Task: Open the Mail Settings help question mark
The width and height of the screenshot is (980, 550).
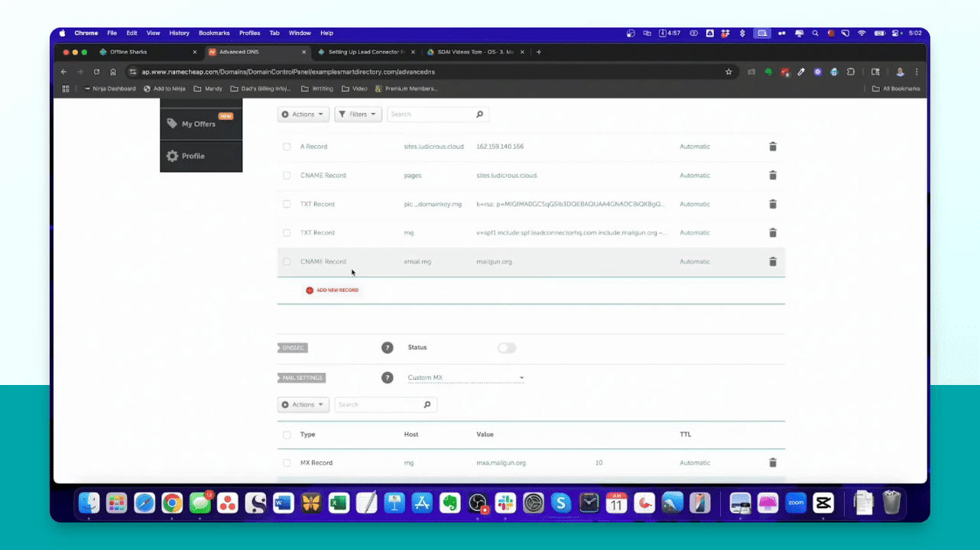Action: 388,377
